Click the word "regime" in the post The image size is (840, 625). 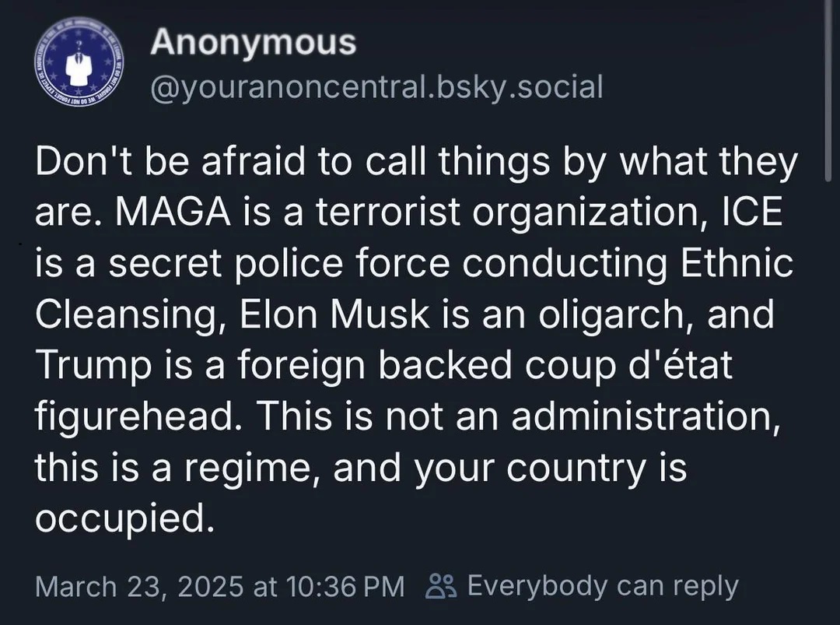(257, 469)
